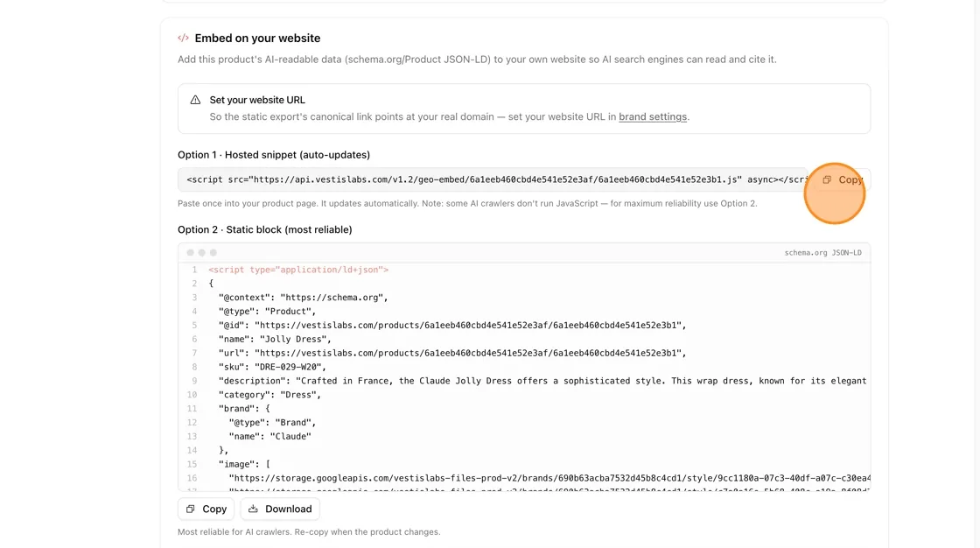Open the brand settings link
980x548 pixels.
653,117
